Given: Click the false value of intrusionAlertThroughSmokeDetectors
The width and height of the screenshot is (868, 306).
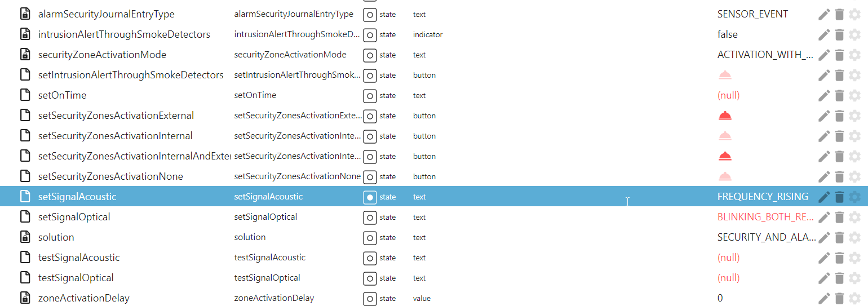Looking at the screenshot, I should [x=727, y=34].
